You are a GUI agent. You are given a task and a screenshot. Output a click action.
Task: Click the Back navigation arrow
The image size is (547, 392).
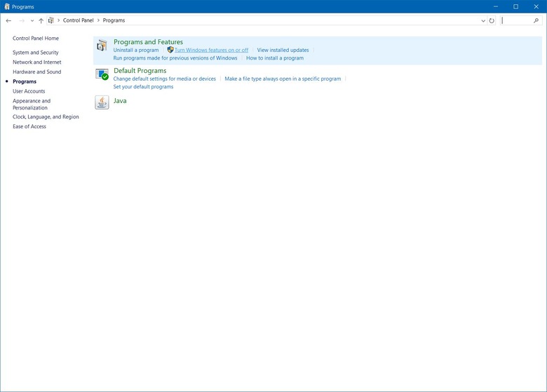8,20
